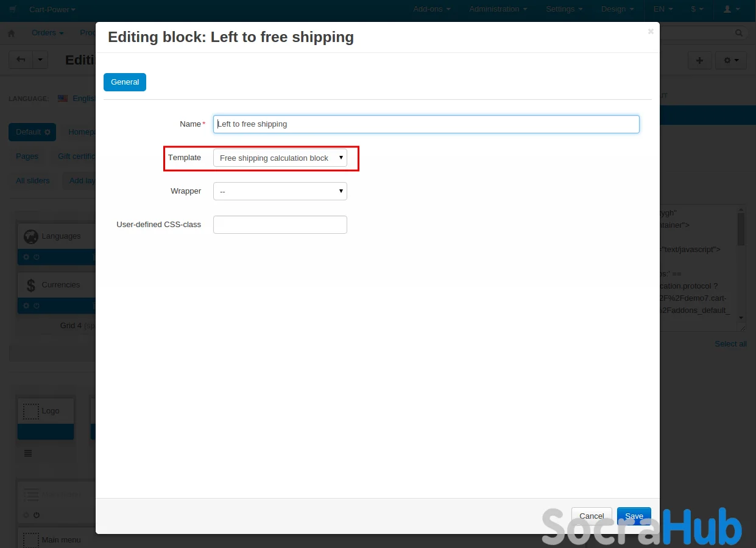Screen dimensions: 756x548
Task: Expand the Cart-Power store selector
Action: tap(52, 9)
